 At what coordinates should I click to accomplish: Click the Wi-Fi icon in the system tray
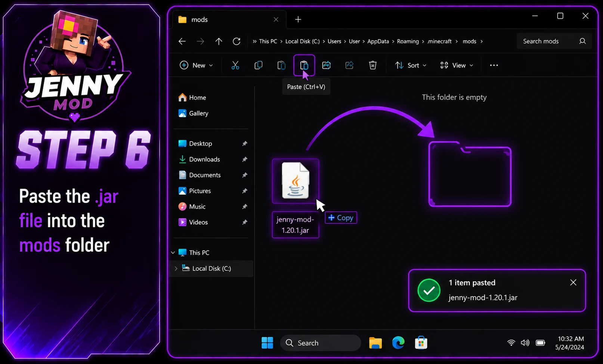tap(511, 343)
